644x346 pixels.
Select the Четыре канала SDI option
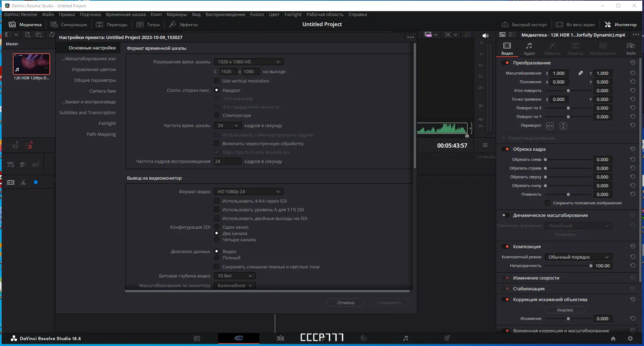coord(216,239)
